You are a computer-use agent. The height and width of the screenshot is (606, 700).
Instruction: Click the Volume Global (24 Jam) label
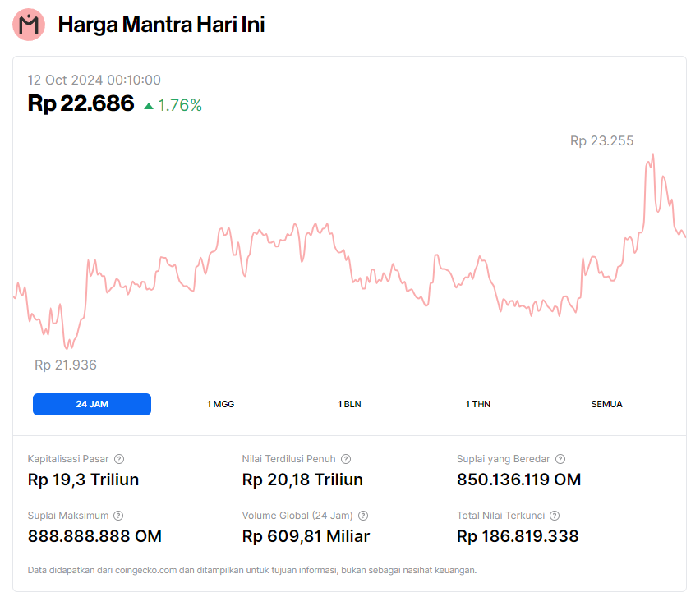tap(297, 516)
